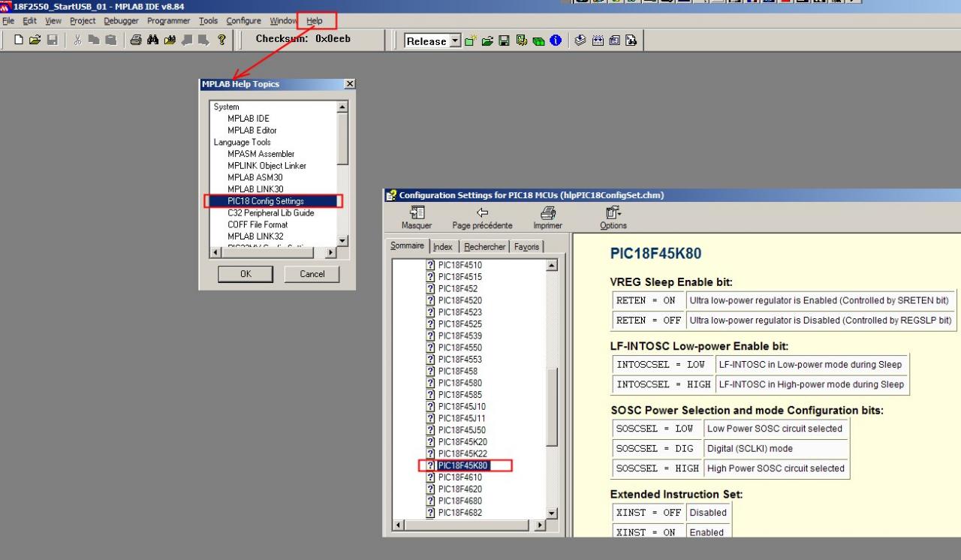Click scroll-up arrow in Help Topics list
961x560 pixels.
click(x=343, y=107)
